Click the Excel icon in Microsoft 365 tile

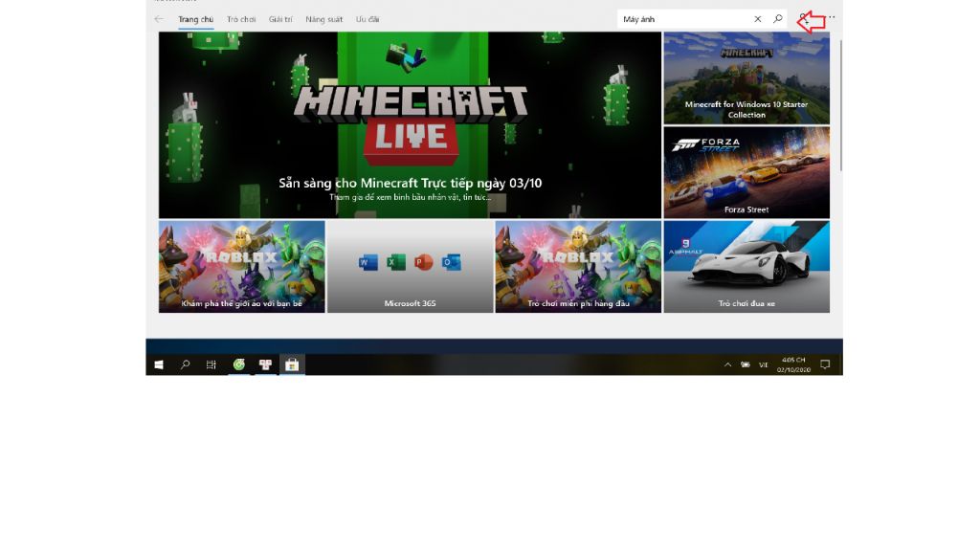coord(395,262)
